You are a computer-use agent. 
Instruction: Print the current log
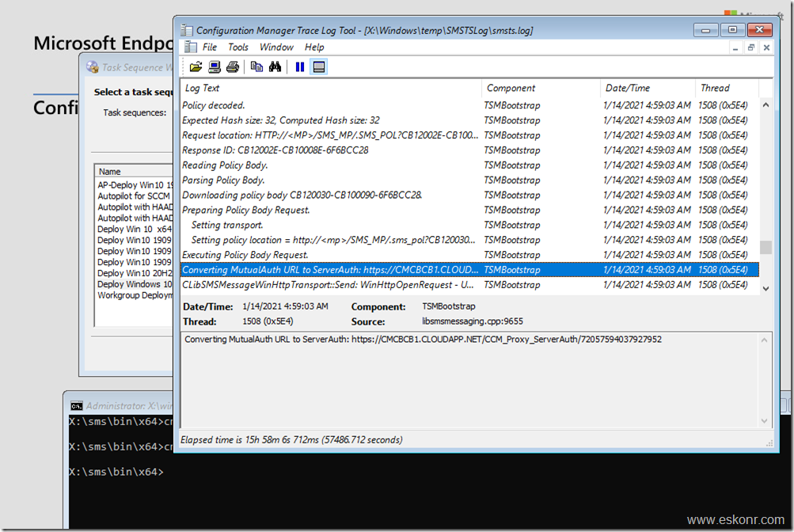[x=232, y=66]
